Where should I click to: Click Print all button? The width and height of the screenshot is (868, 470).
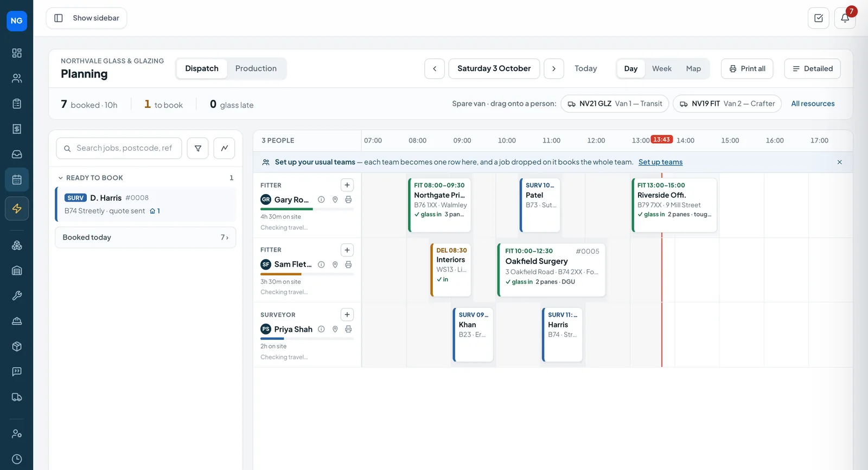coord(747,68)
